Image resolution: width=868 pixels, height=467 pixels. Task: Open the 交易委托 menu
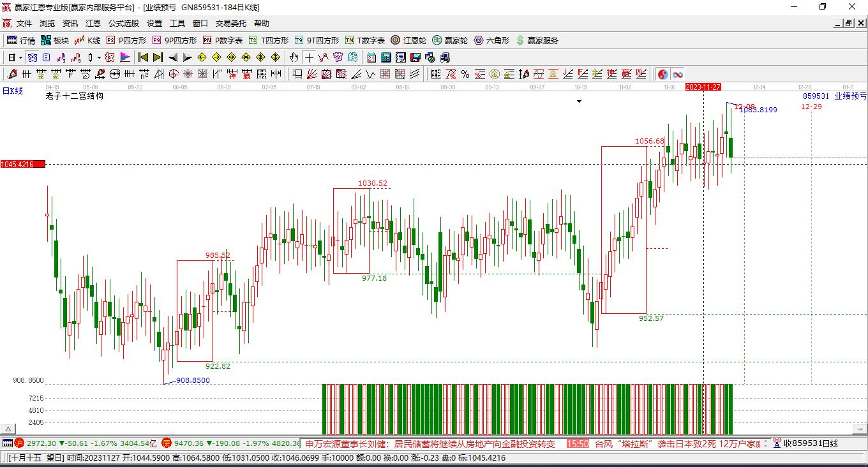(230, 24)
